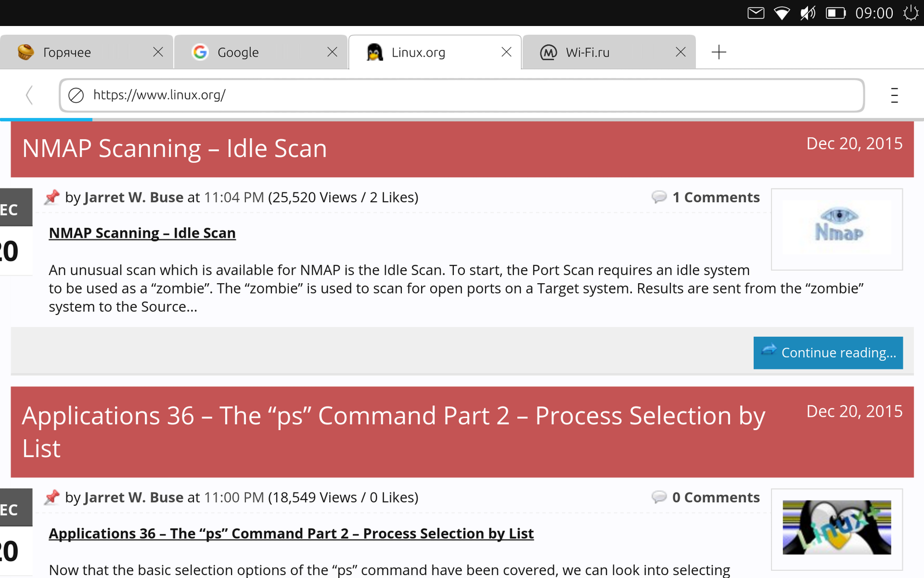924x578 pixels.
Task: Open the Wi-Fi network indicator
Action: pyautogui.click(x=782, y=13)
